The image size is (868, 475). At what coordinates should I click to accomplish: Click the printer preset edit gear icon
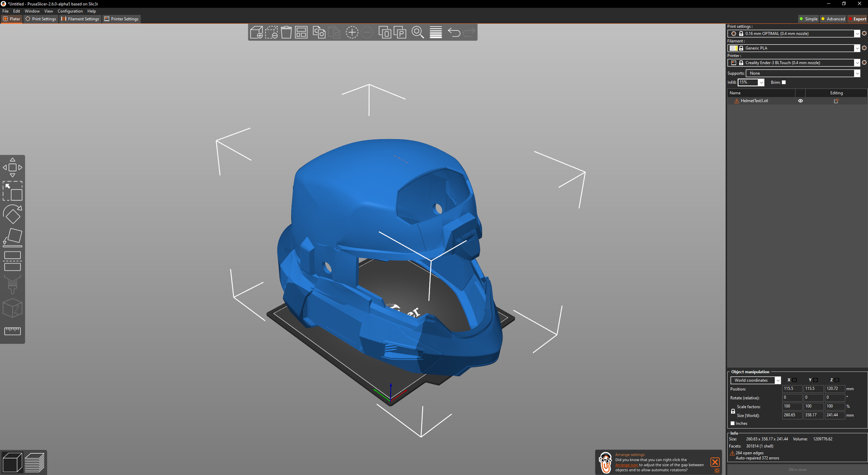[864, 62]
